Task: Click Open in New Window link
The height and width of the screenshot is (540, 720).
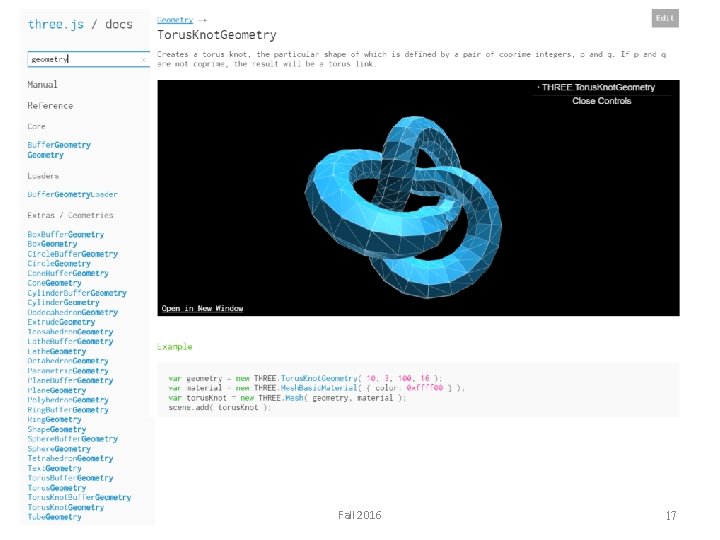Action: coord(202,308)
